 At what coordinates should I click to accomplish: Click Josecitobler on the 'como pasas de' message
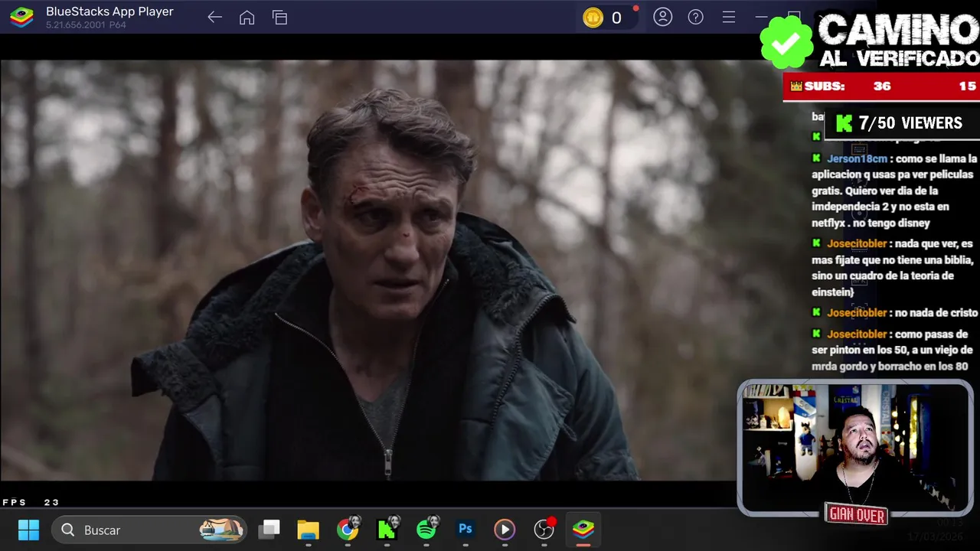coord(857,334)
